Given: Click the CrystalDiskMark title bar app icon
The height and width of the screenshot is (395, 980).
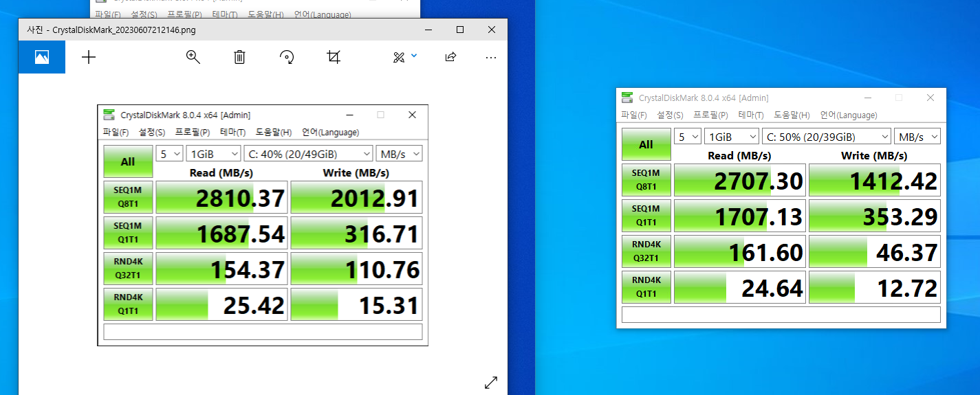Looking at the screenshot, I should (x=627, y=98).
